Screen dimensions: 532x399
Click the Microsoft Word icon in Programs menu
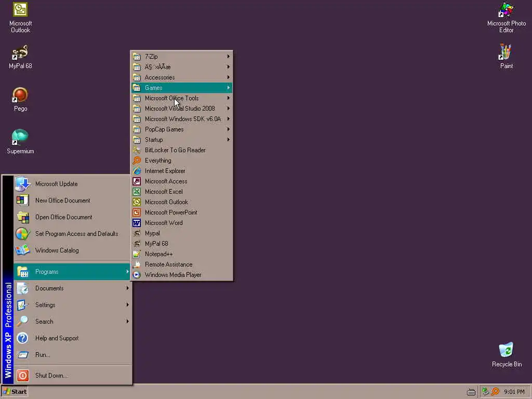pos(137,223)
